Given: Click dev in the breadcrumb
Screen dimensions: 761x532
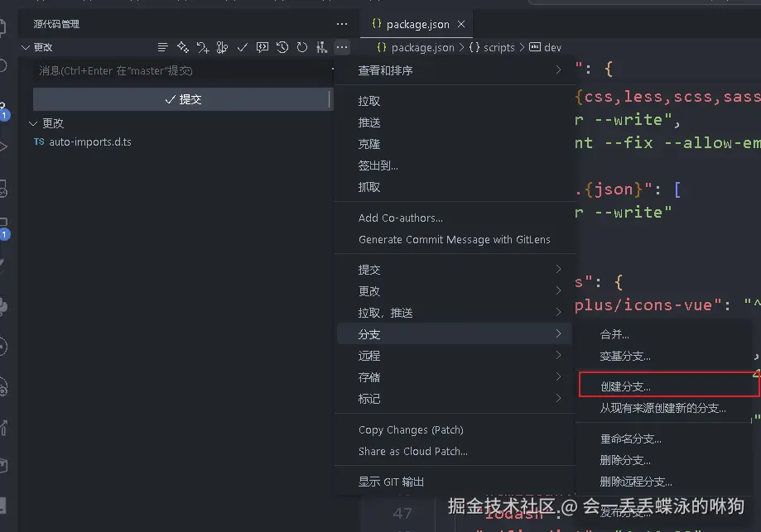Looking at the screenshot, I should (552, 47).
